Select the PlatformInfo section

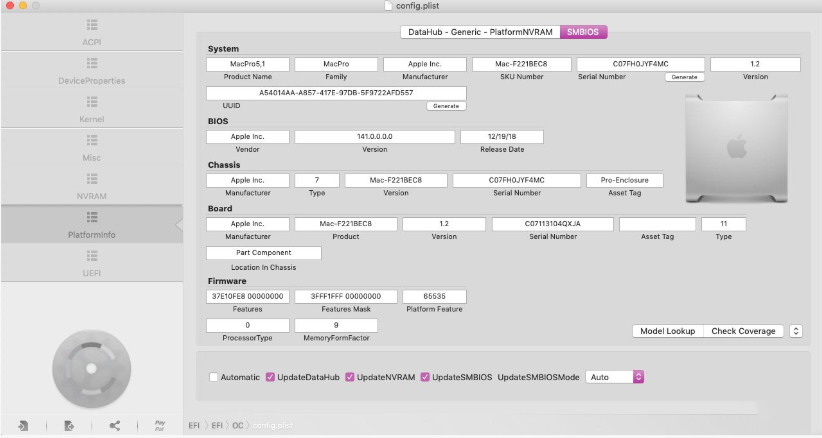(x=92, y=225)
